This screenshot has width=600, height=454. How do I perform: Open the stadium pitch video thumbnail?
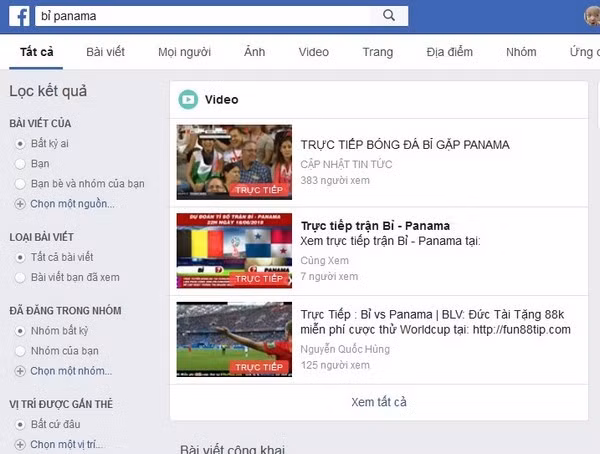(x=234, y=340)
